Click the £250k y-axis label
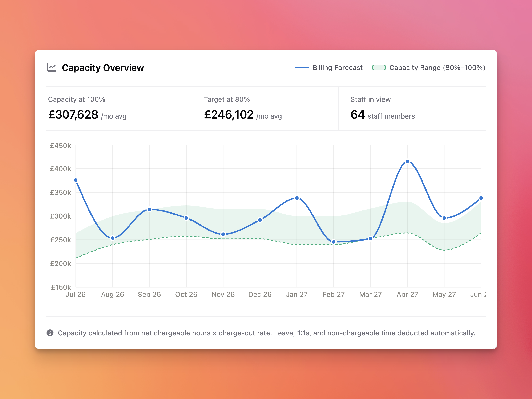 (x=60, y=240)
